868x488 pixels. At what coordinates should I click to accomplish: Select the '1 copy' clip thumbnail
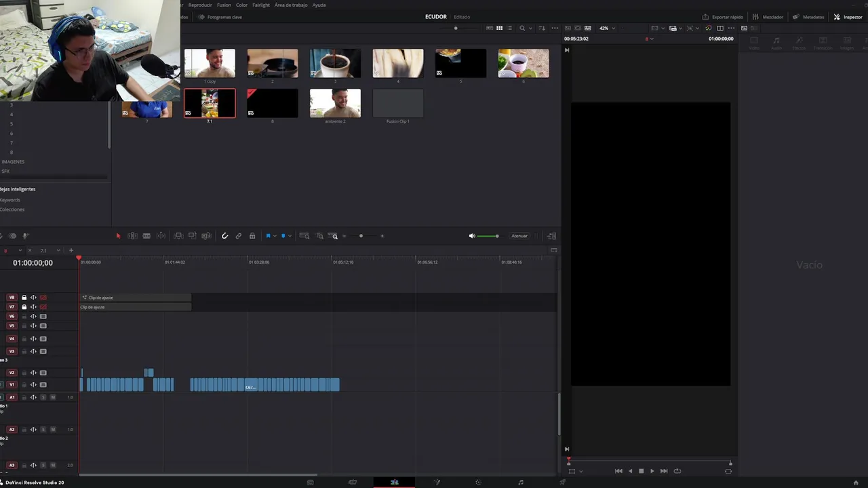pos(210,63)
